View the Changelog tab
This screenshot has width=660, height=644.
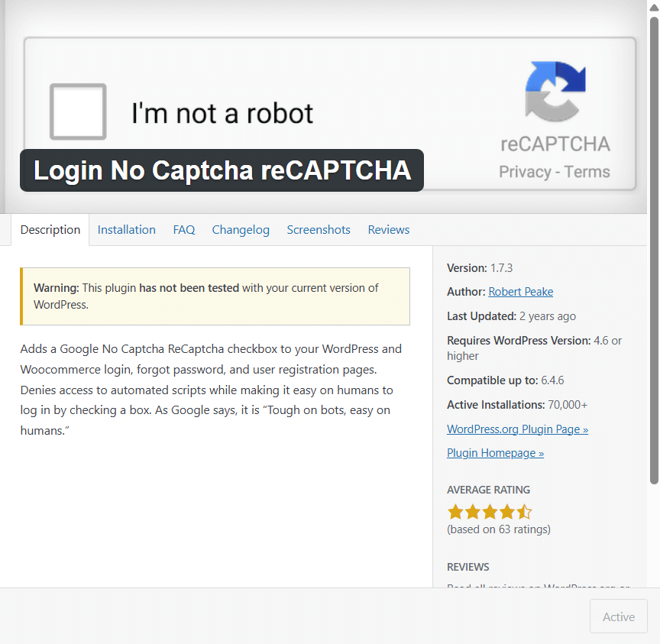point(241,230)
